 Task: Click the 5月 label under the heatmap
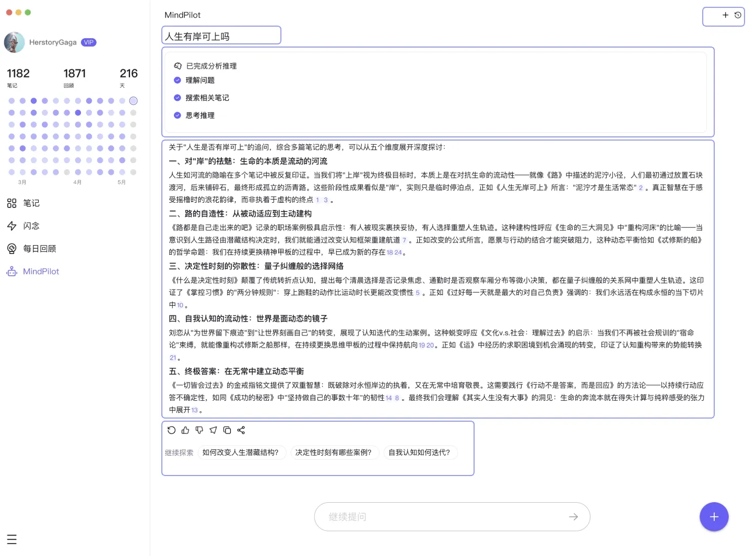click(x=122, y=182)
